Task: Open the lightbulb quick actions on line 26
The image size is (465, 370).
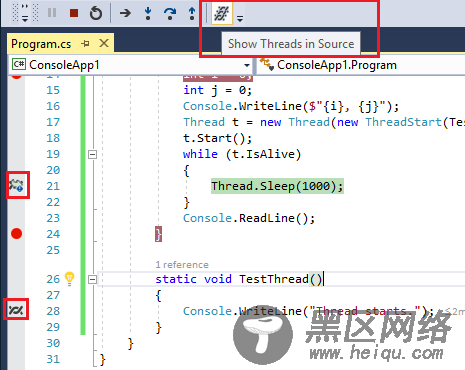Action: [x=69, y=279]
